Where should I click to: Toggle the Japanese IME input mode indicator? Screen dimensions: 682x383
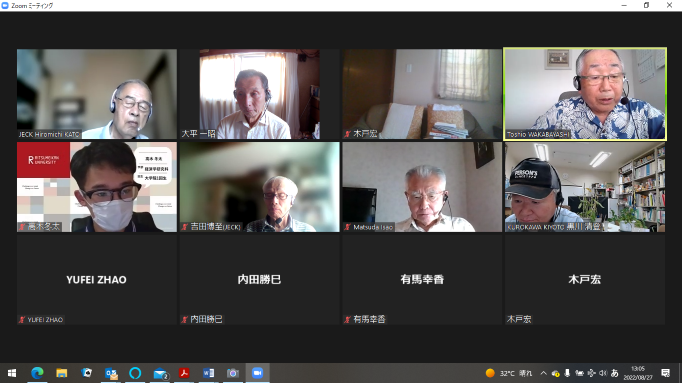tap(614, 373)
